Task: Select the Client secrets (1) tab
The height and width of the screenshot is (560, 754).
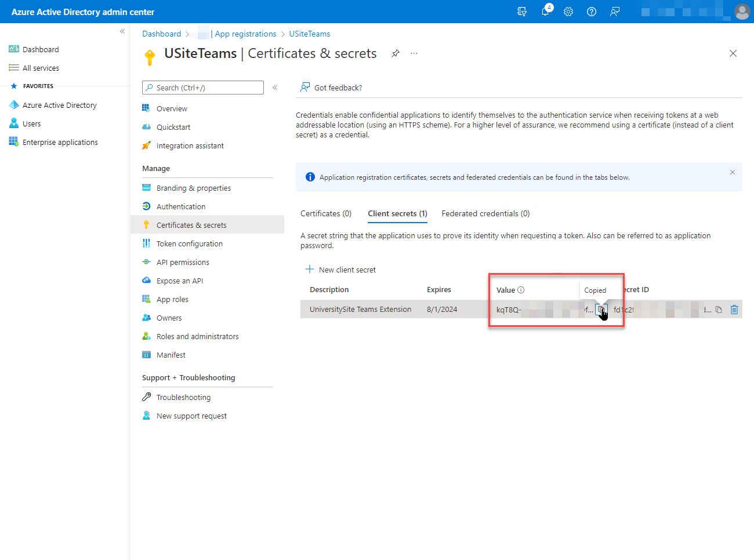Action: 398,213
